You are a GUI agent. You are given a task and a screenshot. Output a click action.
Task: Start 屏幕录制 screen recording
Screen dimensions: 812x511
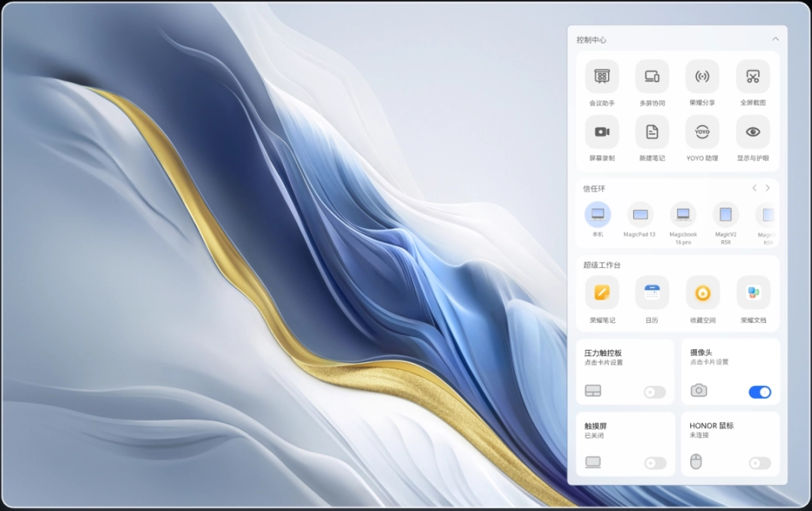point(601,132)
